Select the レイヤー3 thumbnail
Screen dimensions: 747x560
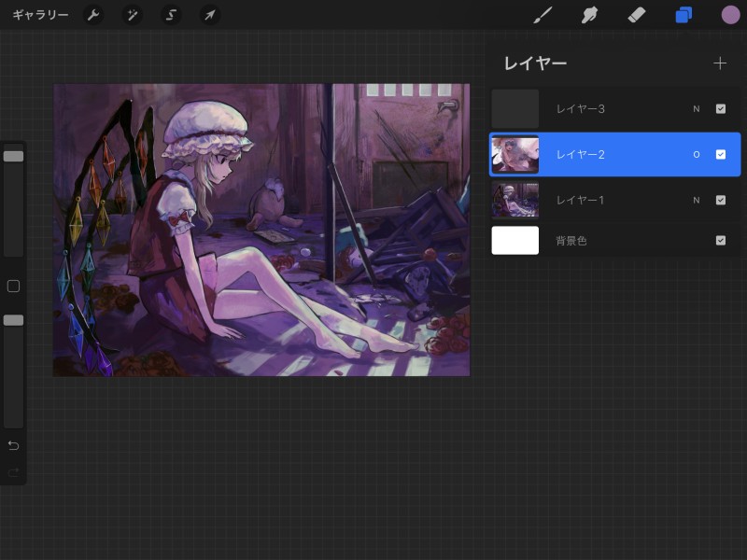point(515,108)
